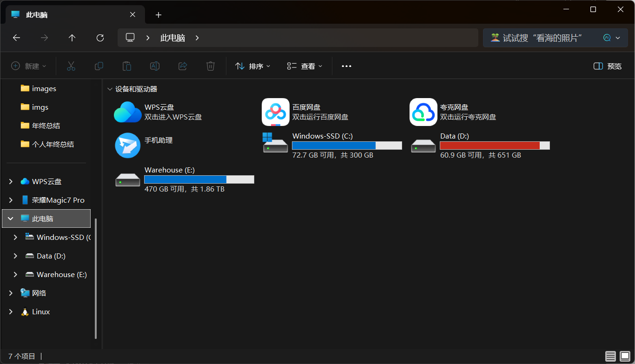Click the red D: drive usage bar

click(495, 146)
